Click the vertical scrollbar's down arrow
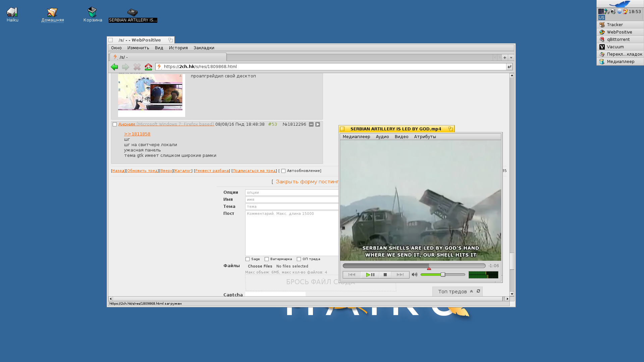This screenshot has height=362, width=644. [x=512, y=294]
